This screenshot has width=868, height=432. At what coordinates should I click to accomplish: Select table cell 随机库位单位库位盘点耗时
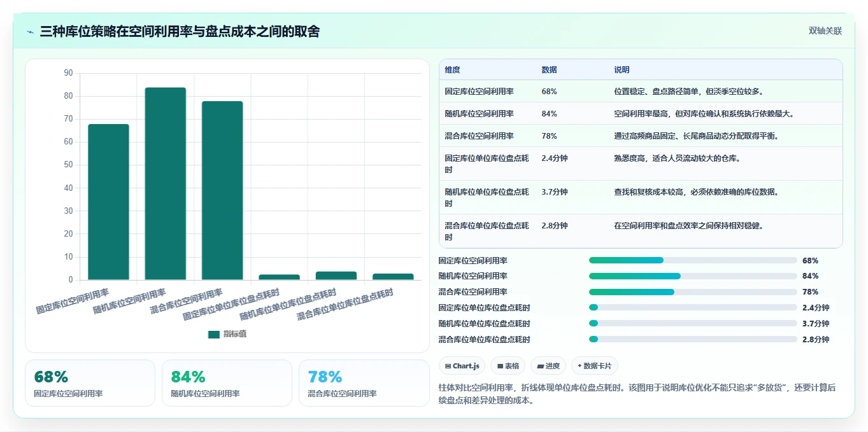click(487, 198)
